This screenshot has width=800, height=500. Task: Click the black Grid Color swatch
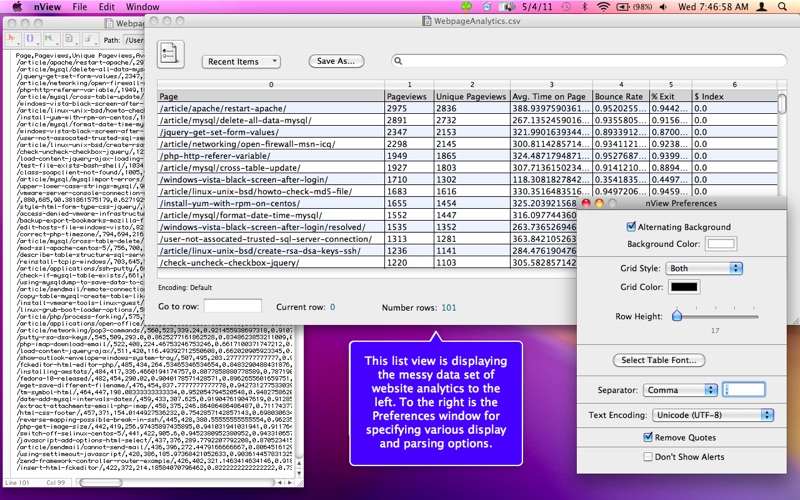684,287
